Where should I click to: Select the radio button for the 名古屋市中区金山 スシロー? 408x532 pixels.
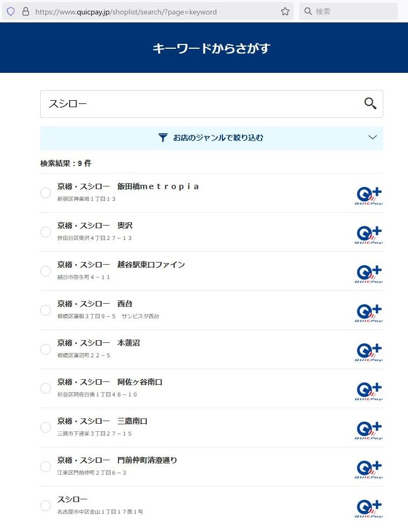point(46,506)
